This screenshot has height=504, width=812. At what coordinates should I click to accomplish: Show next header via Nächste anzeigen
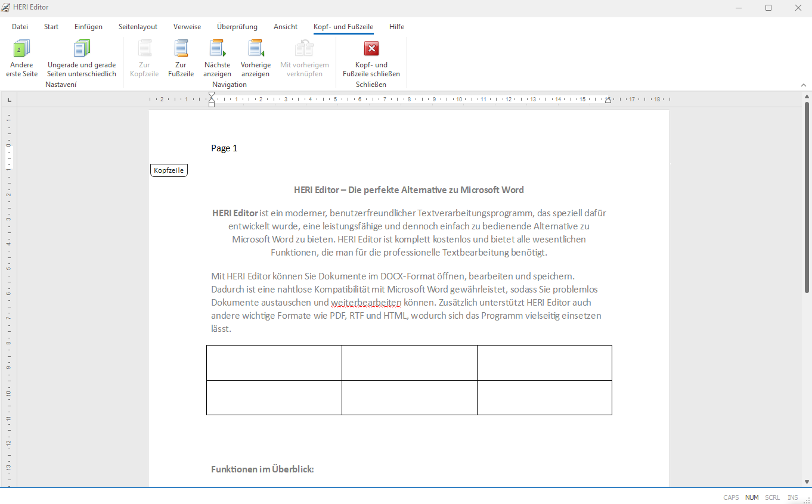[217, 58]
